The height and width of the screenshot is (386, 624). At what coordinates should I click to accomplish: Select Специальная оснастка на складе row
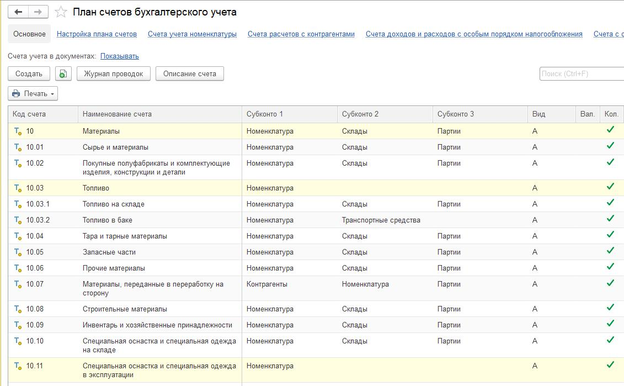pyautogui.click(x=316, y=345)
